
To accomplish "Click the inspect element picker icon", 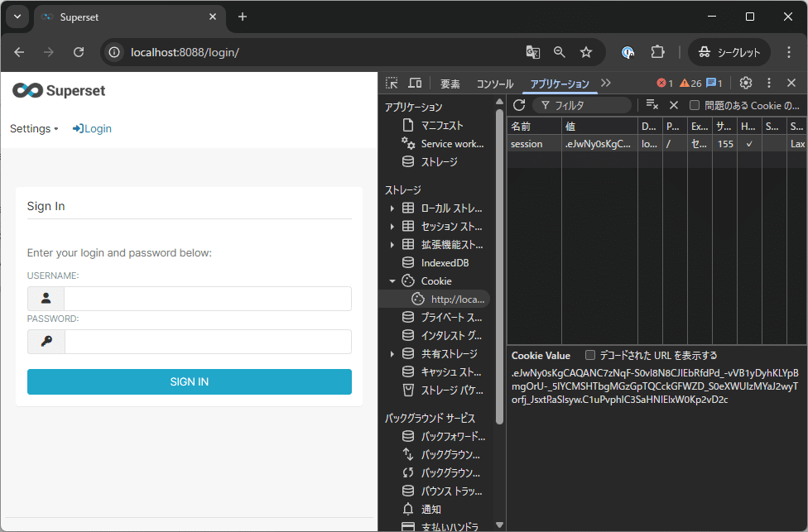I will coord(392,83).
